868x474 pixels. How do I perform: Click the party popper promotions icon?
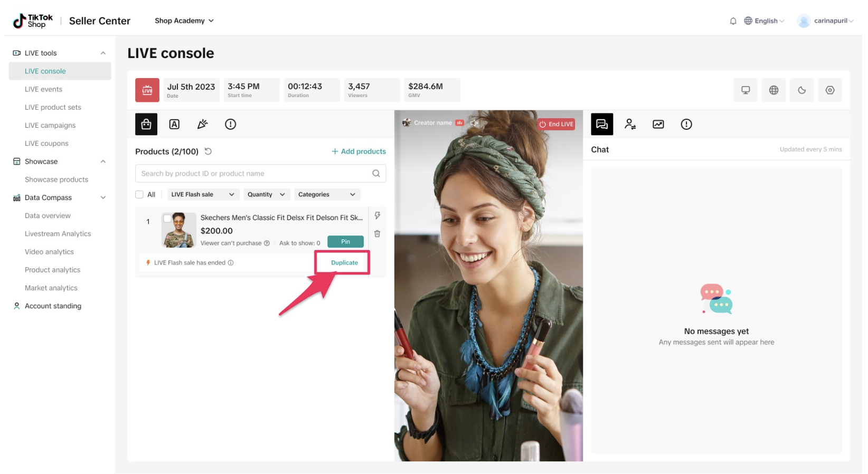[202, 124]
